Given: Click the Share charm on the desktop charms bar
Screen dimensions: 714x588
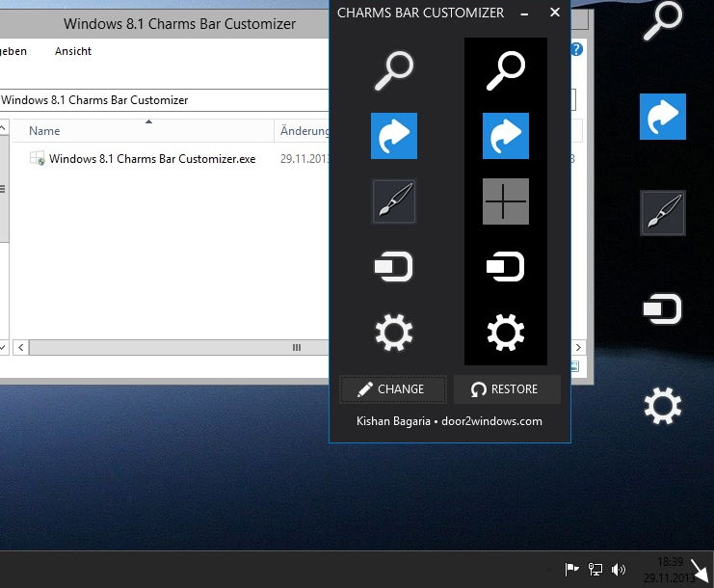Looking at the screenshot, I should pos(663,117).
